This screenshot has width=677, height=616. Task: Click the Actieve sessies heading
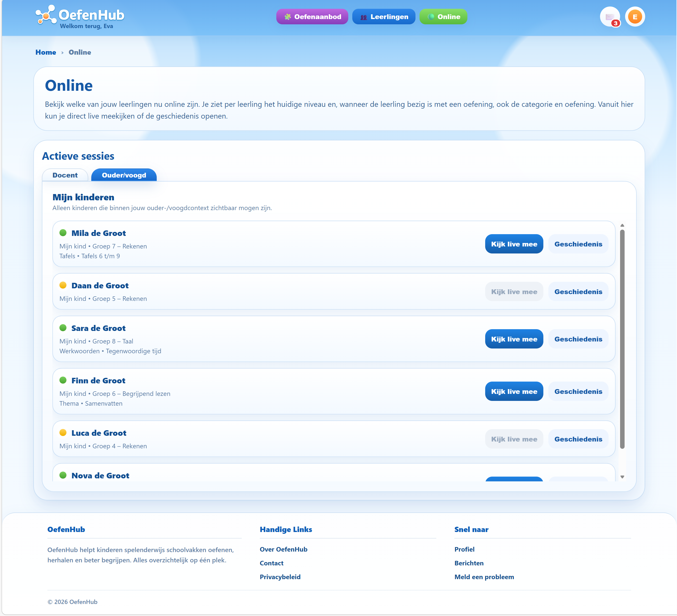78,156
